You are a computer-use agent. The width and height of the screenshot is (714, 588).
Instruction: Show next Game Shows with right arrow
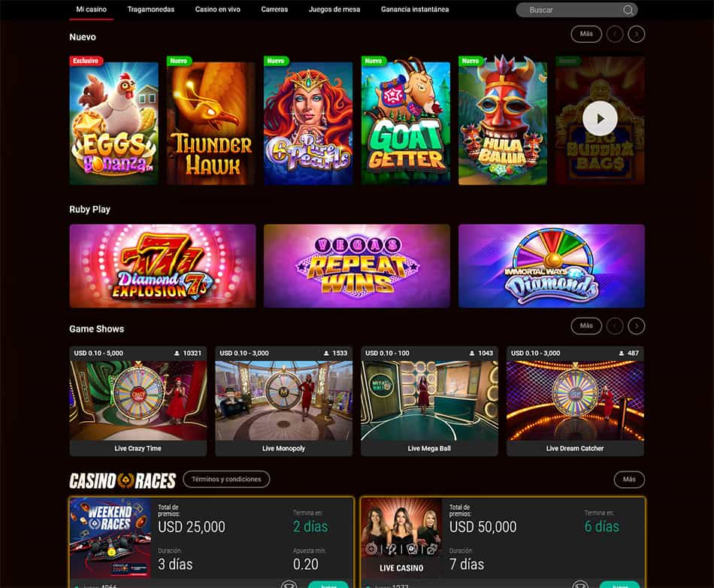point(636,326)
